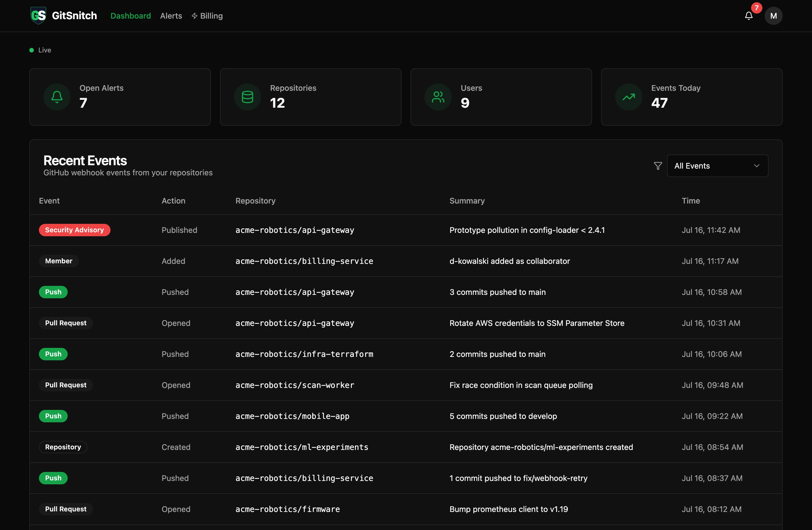Switch to the Alerts tab
The image size is (812, 530).
point(171,16)
